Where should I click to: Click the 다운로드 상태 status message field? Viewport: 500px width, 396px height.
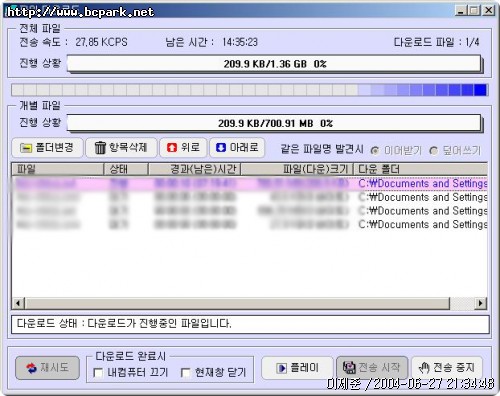coord(250,324)
